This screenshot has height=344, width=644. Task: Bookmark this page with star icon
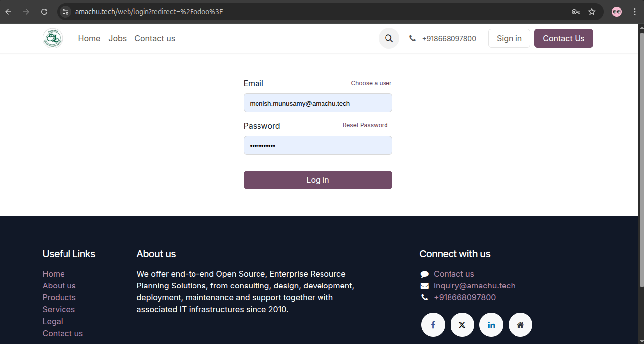point(592,12)
